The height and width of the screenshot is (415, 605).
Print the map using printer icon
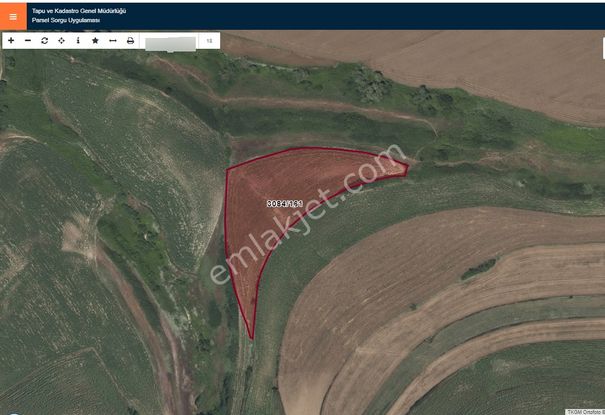click(130, 41)
